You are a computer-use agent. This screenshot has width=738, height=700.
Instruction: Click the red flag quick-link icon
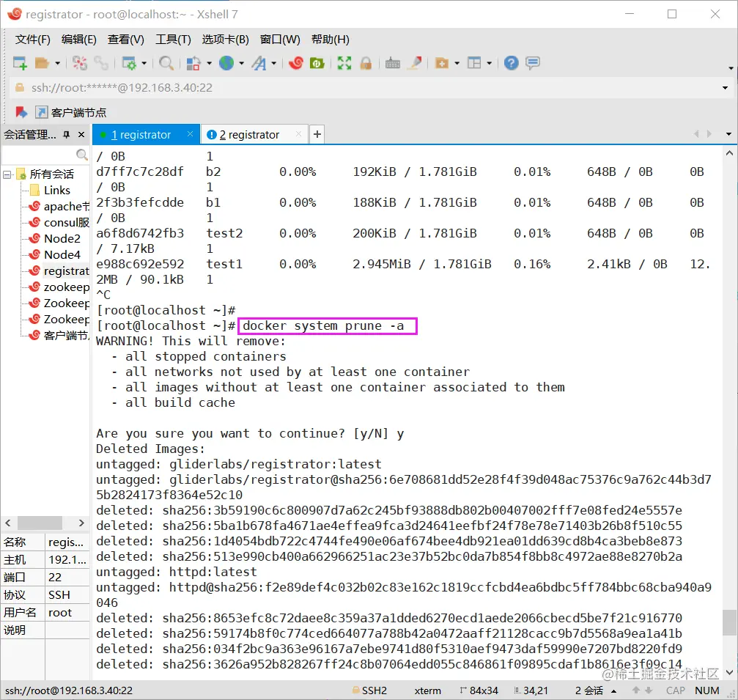pyautogui.click(x=21, y=112)
